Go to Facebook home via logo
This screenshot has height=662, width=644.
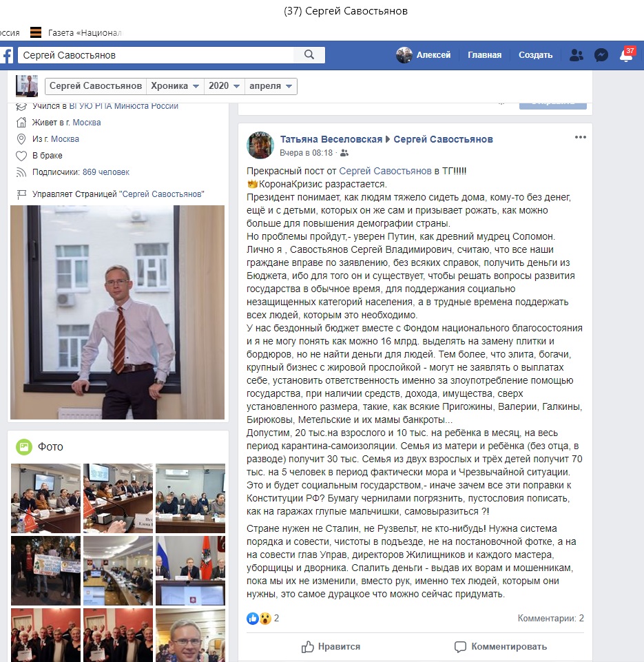click(x=7, y=55)
